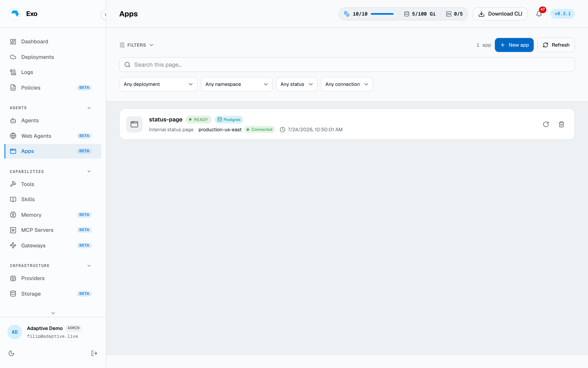
Task: Open MCP Servers
Action: pyautogui.click(x=53, y=230)
